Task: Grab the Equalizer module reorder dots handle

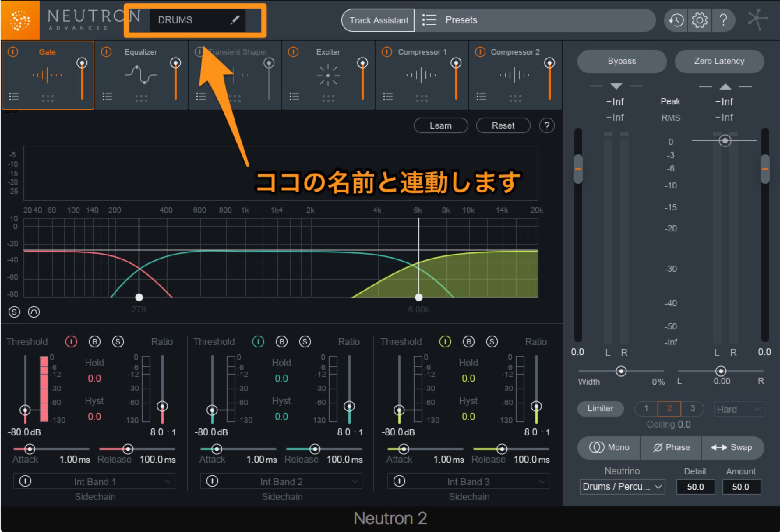Action: click(x=141, y=99)
